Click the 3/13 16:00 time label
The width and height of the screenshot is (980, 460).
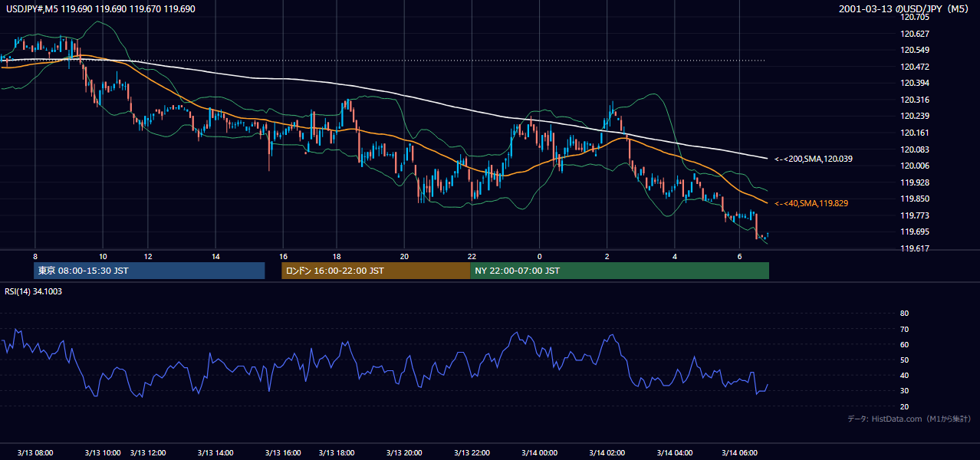[283, 453]
